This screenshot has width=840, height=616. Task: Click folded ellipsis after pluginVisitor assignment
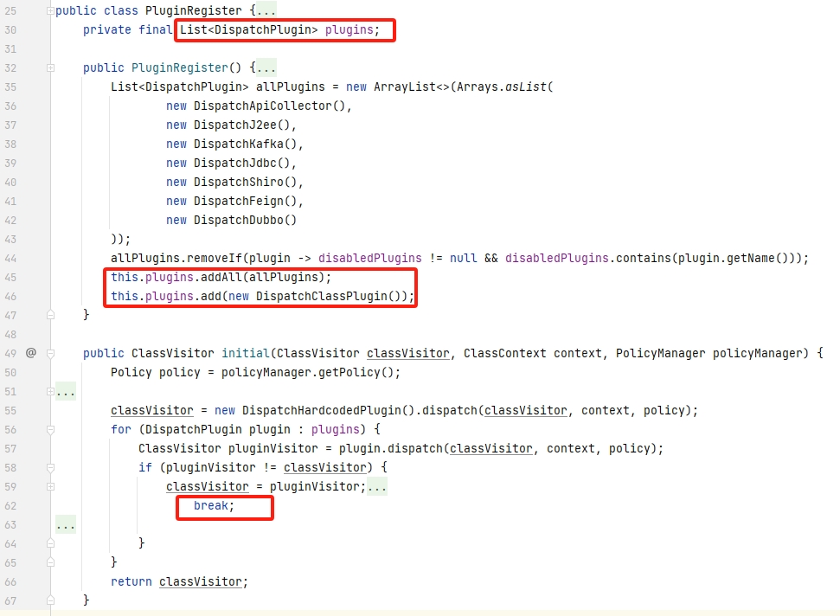377,486
